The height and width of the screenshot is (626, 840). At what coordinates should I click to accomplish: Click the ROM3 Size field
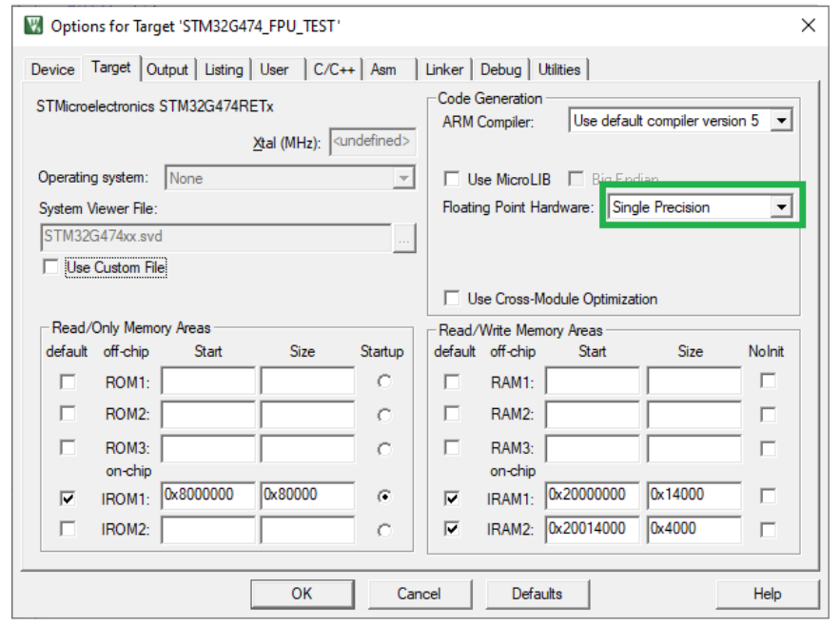click(x=307, y=447)
